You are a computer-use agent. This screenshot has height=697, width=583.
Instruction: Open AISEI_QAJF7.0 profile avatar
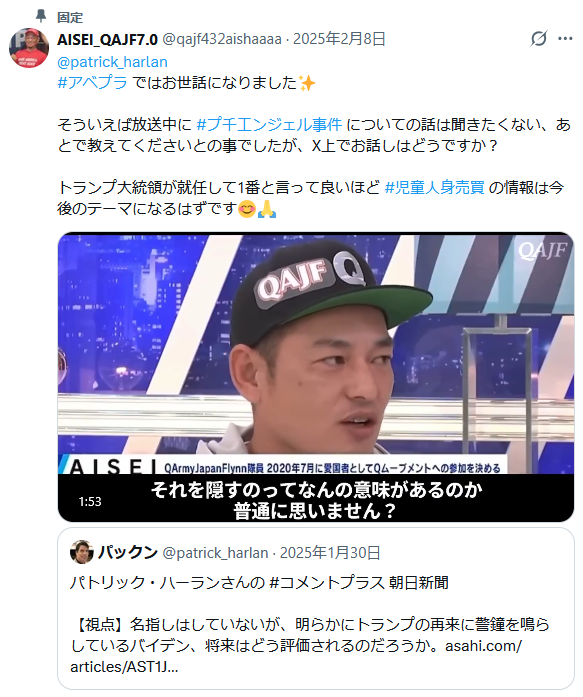(29, 48)
